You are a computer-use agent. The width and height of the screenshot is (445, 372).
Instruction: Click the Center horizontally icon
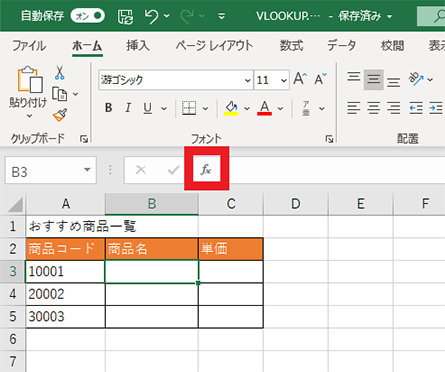[374, 108]
